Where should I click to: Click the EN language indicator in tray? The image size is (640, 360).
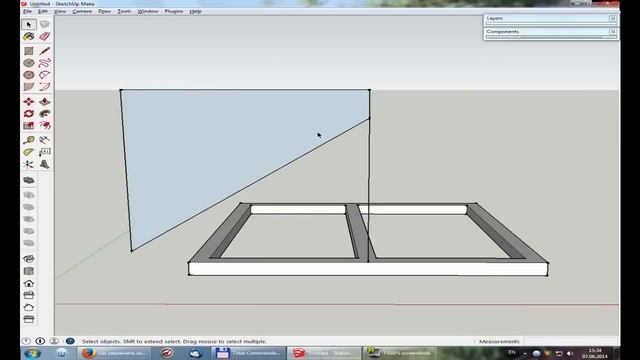click(511, 352)
